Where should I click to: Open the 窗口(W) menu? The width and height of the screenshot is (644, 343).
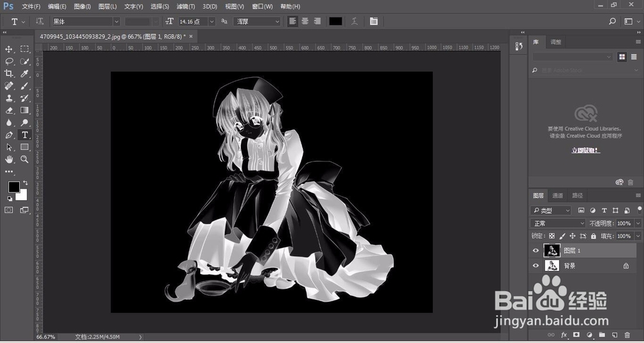(x=263, y=6)
